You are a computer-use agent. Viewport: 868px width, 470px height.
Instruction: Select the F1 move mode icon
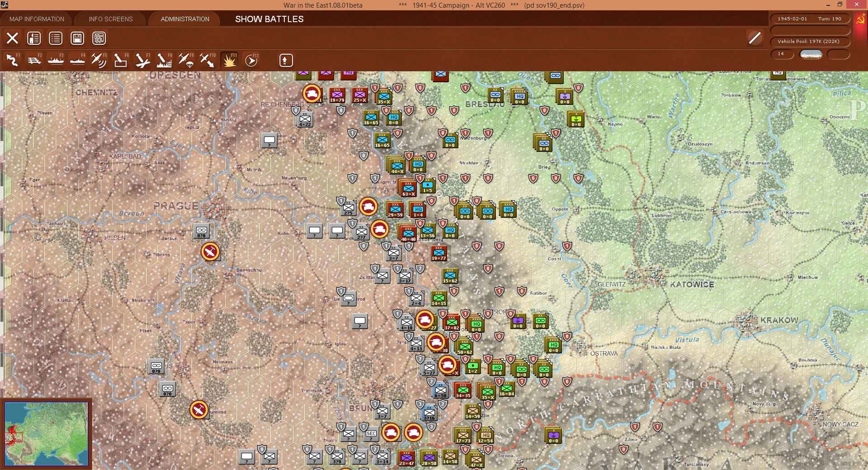(x=13, y=60)
